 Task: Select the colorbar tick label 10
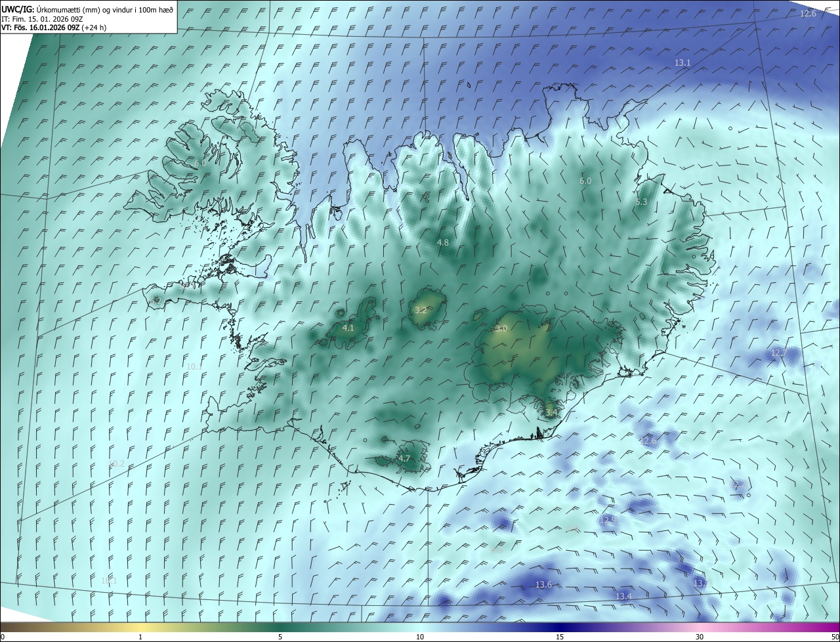point(420,637)
